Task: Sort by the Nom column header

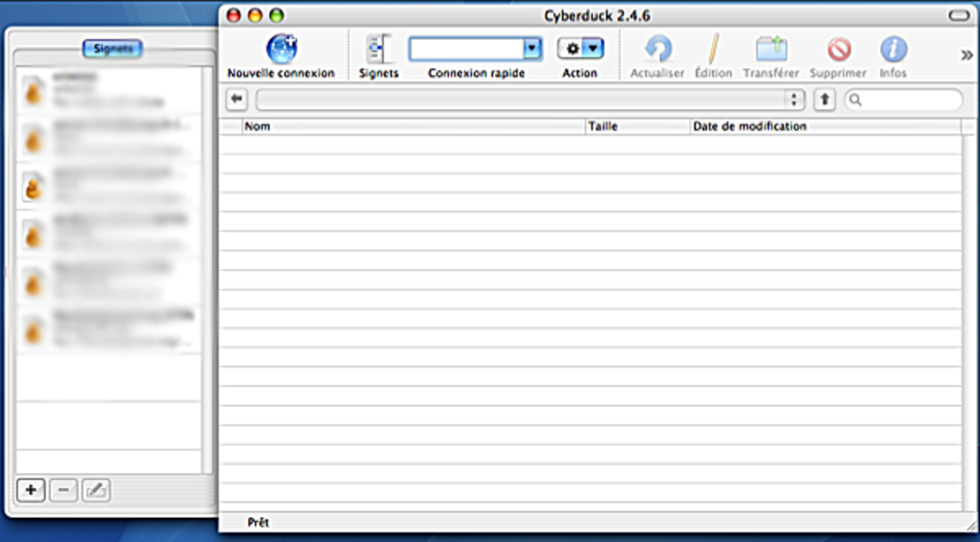Action: 414,127
